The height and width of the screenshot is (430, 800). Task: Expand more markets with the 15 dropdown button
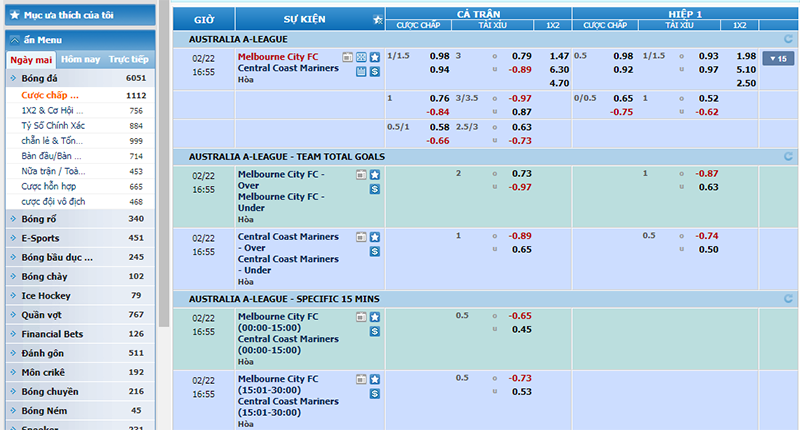778,59
